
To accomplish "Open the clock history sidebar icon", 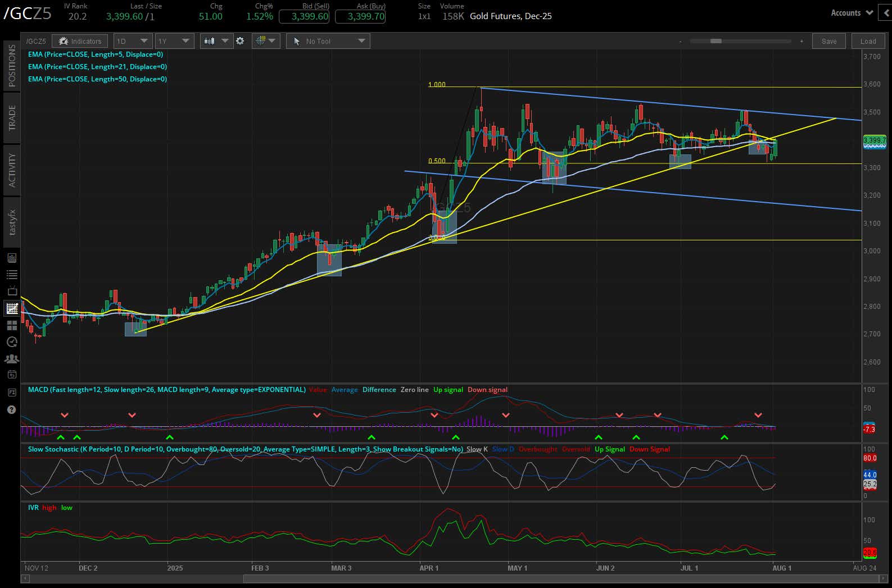I will 12,341.
